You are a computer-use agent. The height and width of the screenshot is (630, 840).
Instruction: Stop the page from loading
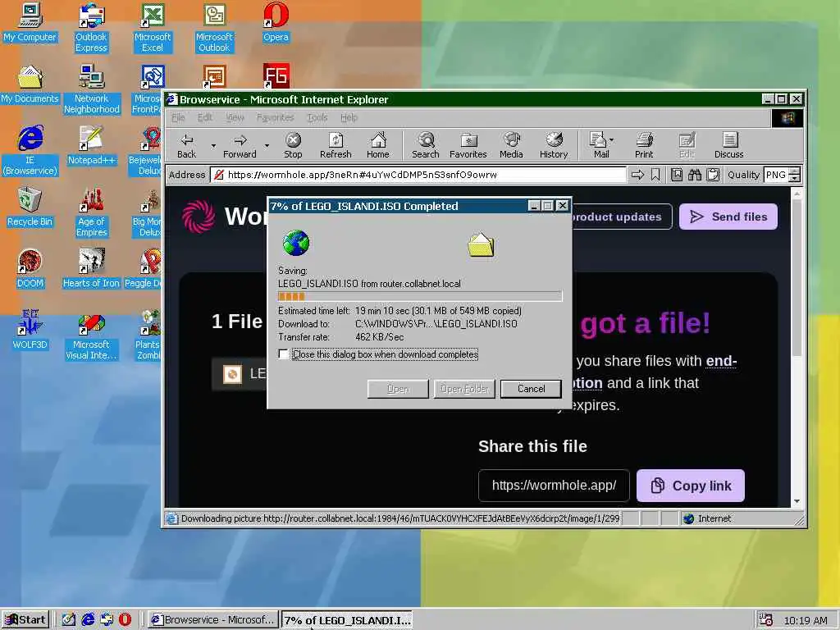pos(293,145)
